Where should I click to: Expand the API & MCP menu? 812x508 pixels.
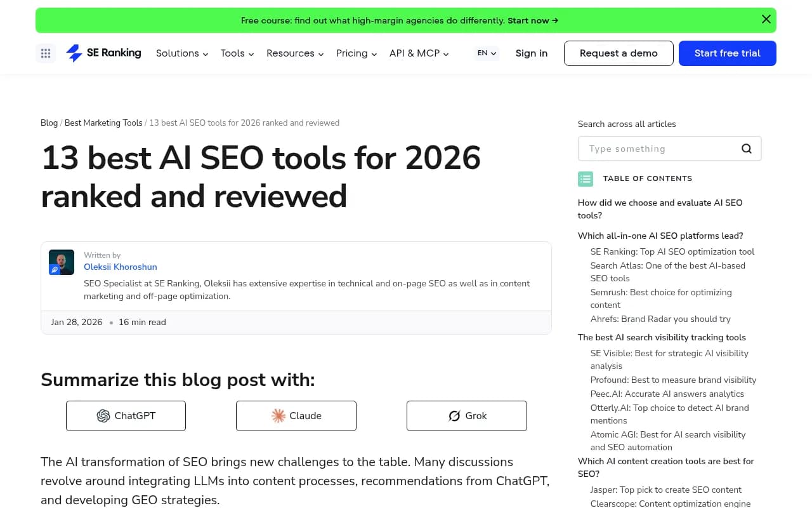click(x=419, y=53)
